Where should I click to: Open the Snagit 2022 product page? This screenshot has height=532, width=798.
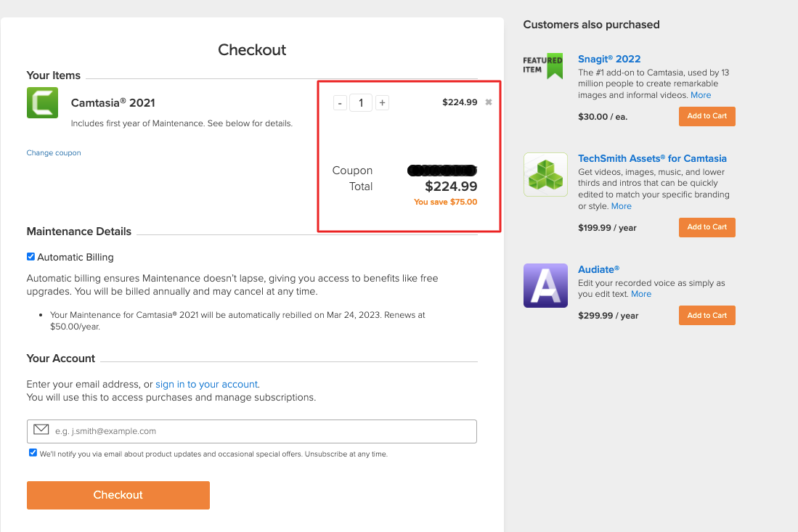[x=609, y=59]
